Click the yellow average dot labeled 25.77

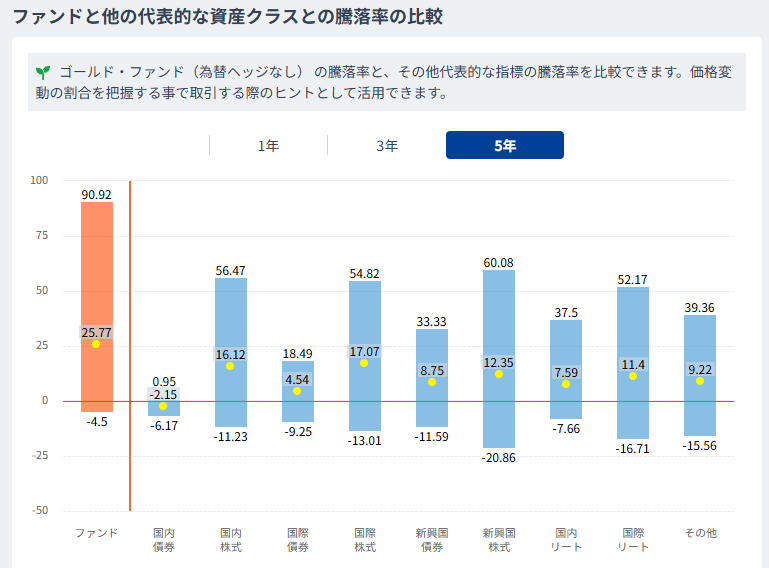tap(96, 344)
